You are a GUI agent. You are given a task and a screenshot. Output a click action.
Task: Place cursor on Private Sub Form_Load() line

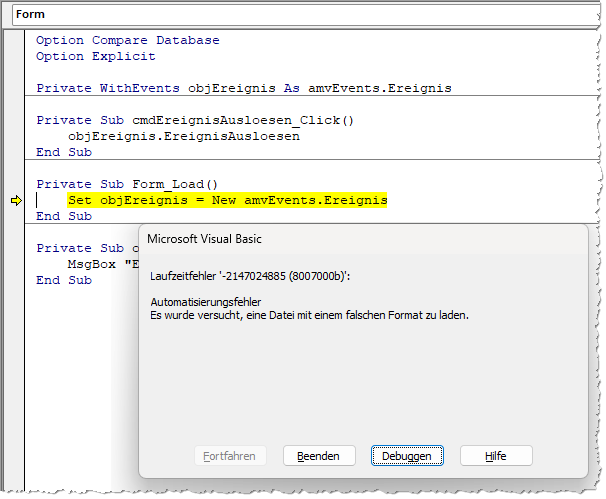(x=126, y=184)
